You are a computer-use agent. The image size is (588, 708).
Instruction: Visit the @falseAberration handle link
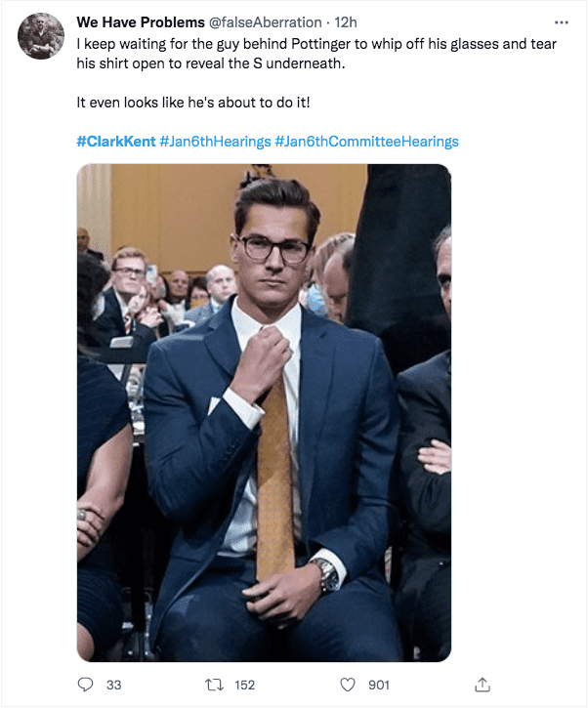click(267, 21)
